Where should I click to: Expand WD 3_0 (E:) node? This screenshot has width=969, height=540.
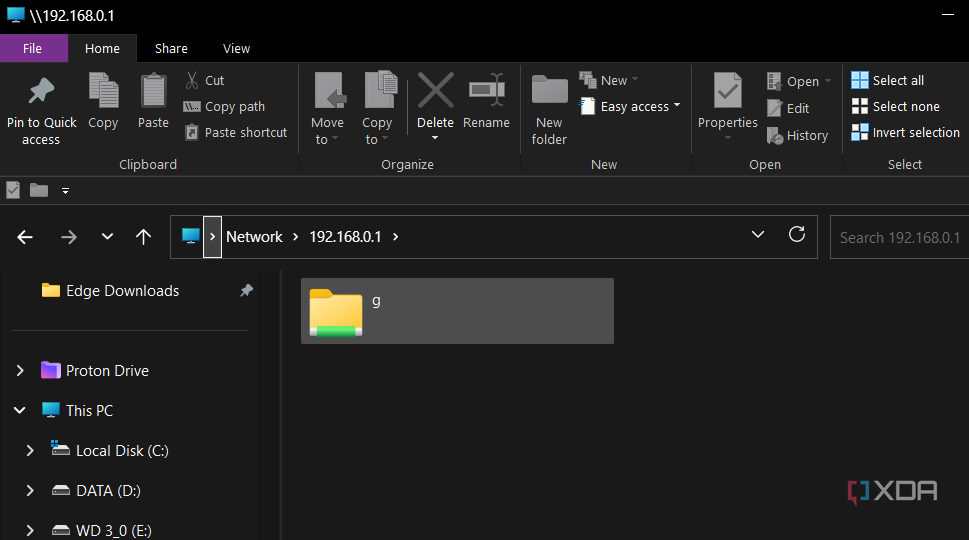click(x=30, y=530)
